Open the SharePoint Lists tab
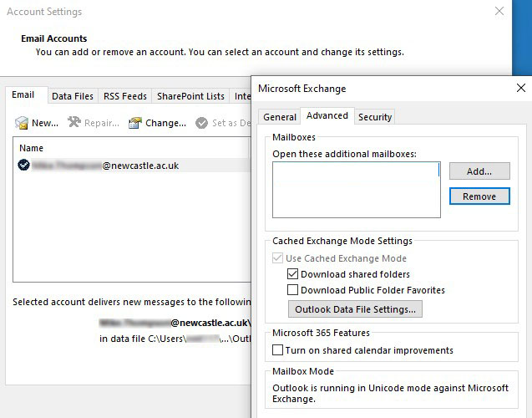Image resolution: width=532 pixels, height=418 pixels. pyautogui.click(x=190, y=96)
